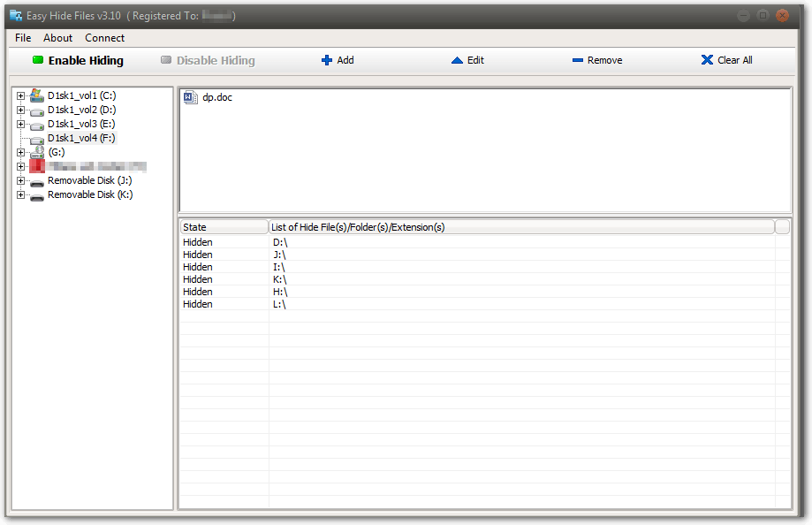The height and width of the screenshot is (525, 812).
Task: Click the Clear All button
Action: pos(725,59)
